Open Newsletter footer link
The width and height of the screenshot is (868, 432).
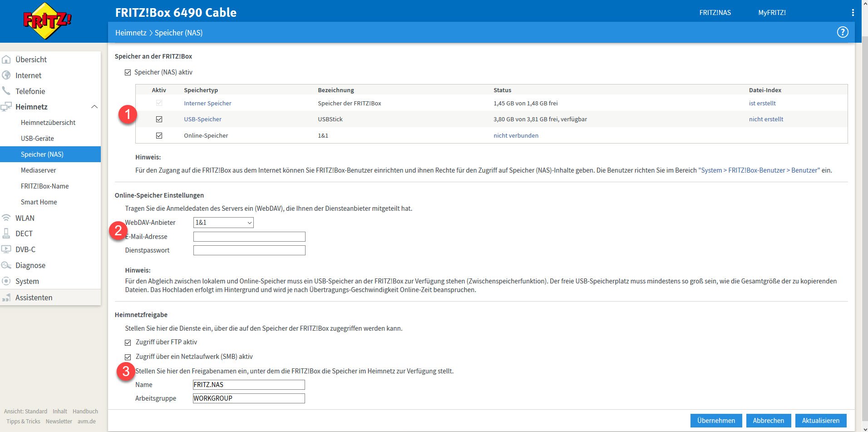(x=59, y=422)
